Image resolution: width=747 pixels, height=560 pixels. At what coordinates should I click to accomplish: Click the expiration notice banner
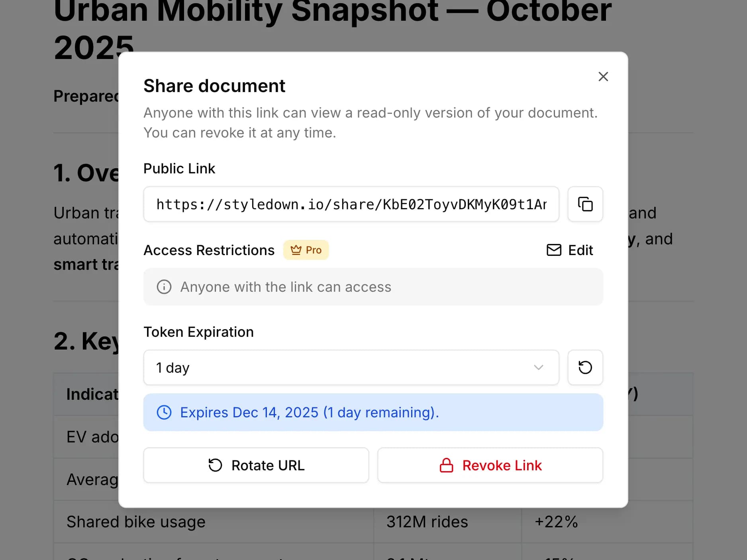[x=373, y=412]
